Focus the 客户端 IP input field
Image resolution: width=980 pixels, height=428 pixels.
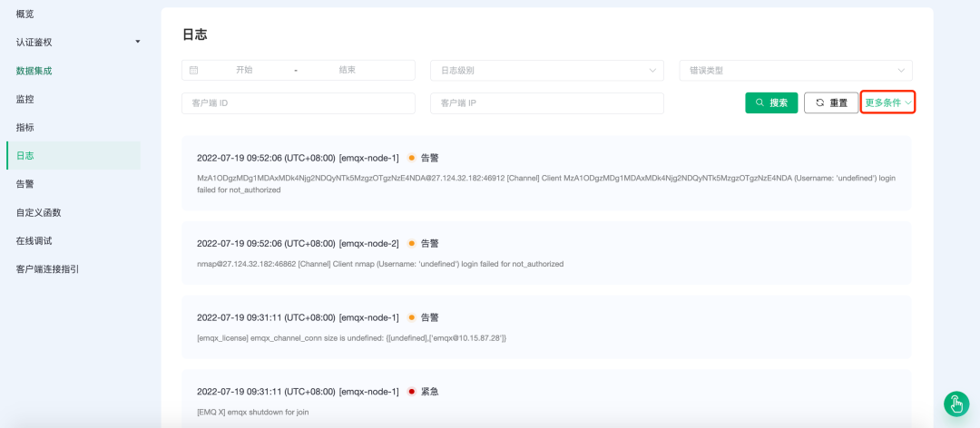pos(547,103)
